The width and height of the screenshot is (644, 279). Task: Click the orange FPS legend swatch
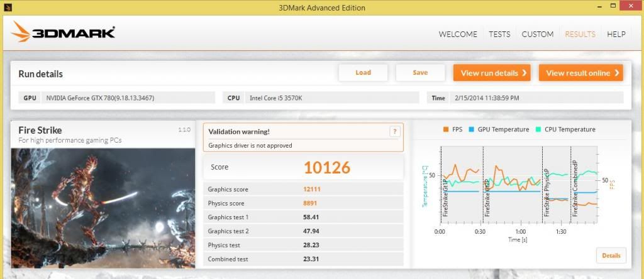(x=445, y=129)
